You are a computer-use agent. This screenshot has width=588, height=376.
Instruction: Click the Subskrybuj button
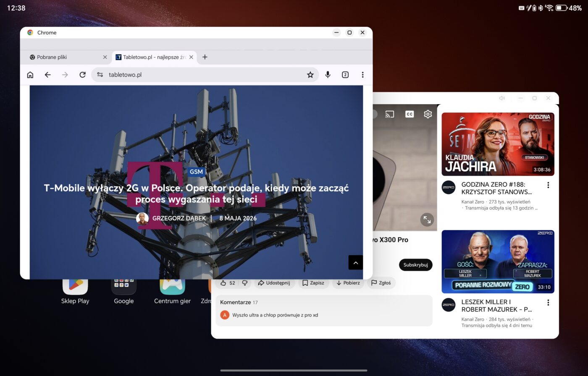coord(415,265)
